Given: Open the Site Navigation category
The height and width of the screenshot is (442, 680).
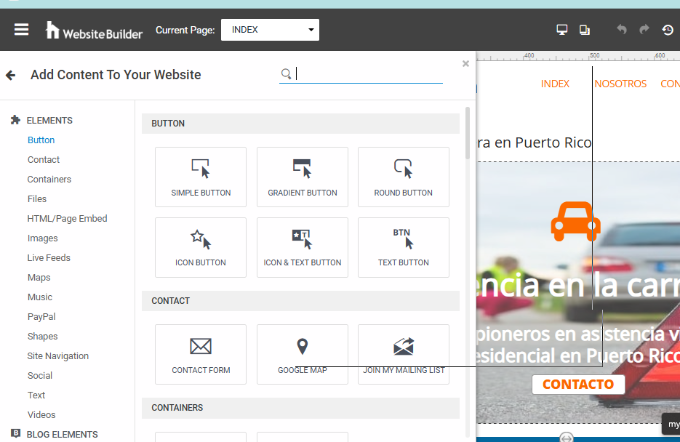Looking at the screenshot, I should click(58, 356).
